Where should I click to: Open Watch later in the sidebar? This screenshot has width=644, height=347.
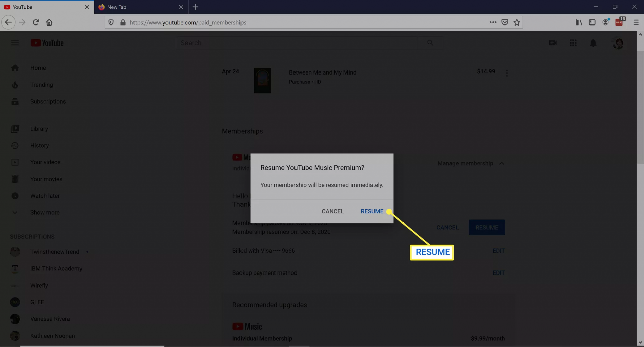(45, 196)
